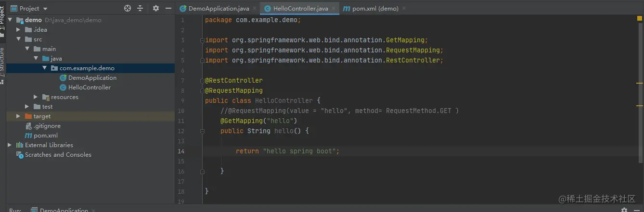Viewport: 644px width, 212px height.
Task: Click the Project panel title icon
Action: [x=14, y=9]
